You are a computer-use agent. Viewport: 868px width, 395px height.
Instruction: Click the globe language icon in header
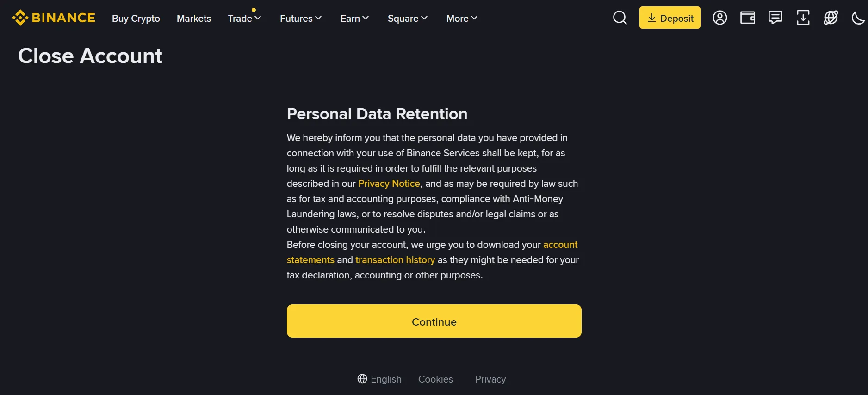[831, 18]
